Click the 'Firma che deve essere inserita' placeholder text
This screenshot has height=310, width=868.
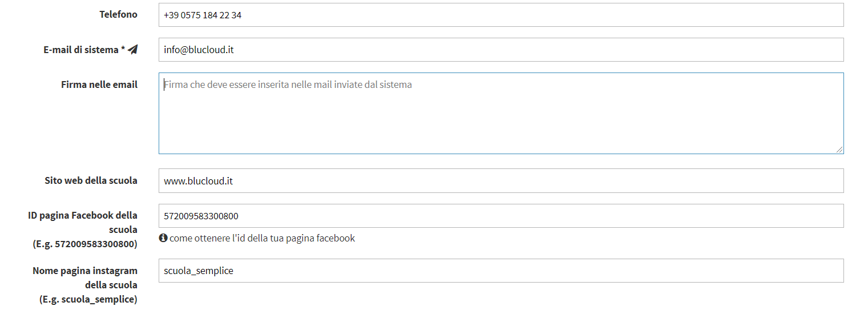[x=288, y=84]
